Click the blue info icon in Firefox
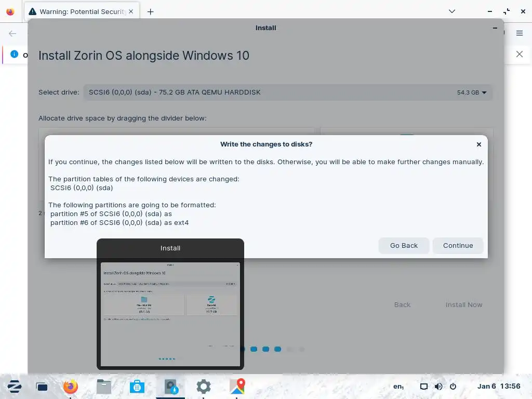 click(x=14, y=54)
